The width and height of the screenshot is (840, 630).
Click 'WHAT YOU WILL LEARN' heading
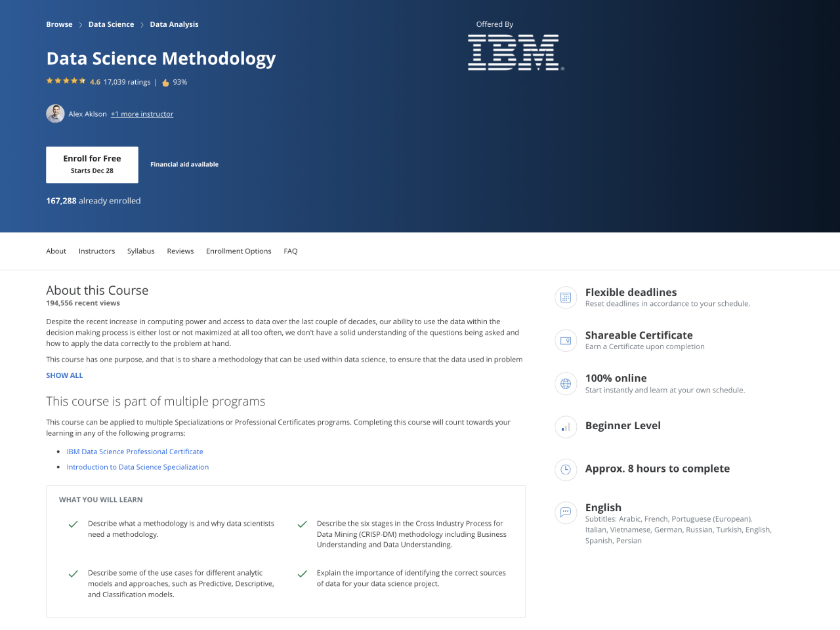tap(101, 500)
